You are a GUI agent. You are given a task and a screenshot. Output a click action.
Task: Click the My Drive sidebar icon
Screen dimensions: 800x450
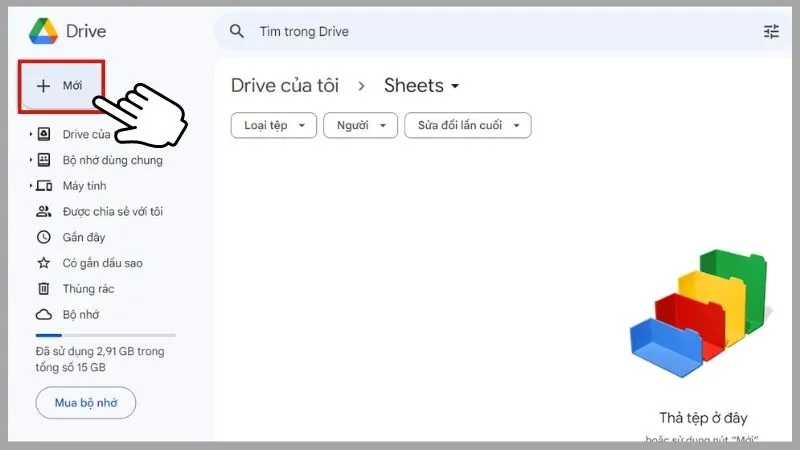click(44, 134)
